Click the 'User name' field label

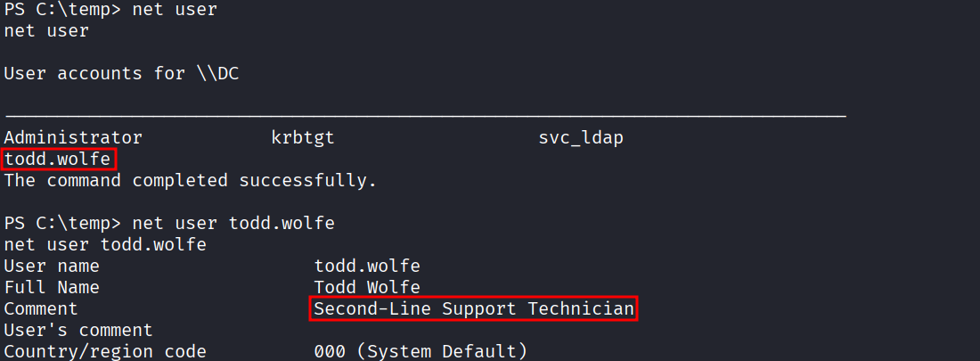point(52,266)
